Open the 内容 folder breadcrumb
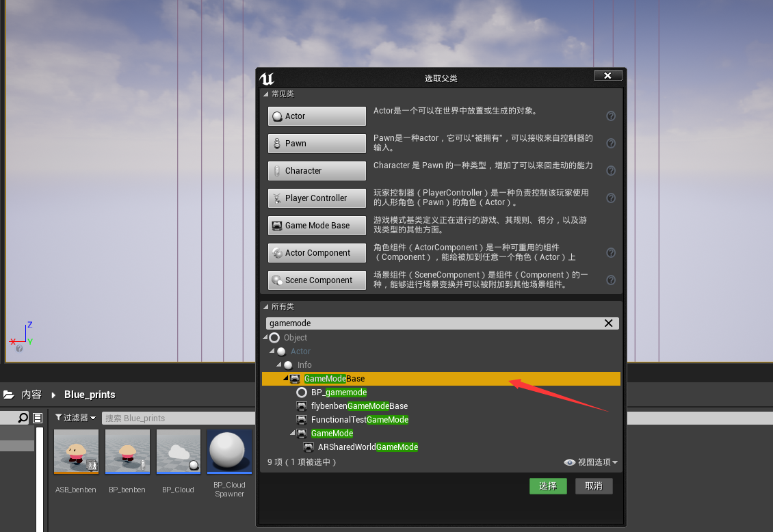 [31, 395]
